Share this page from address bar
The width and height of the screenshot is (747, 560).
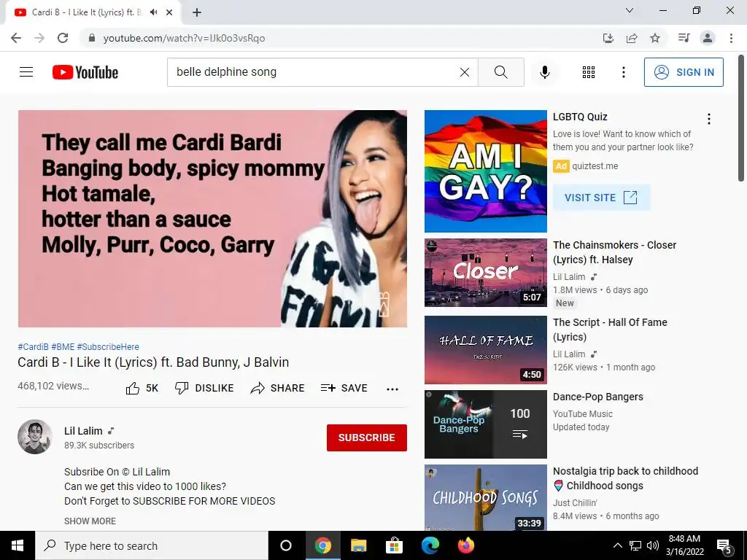632,38
